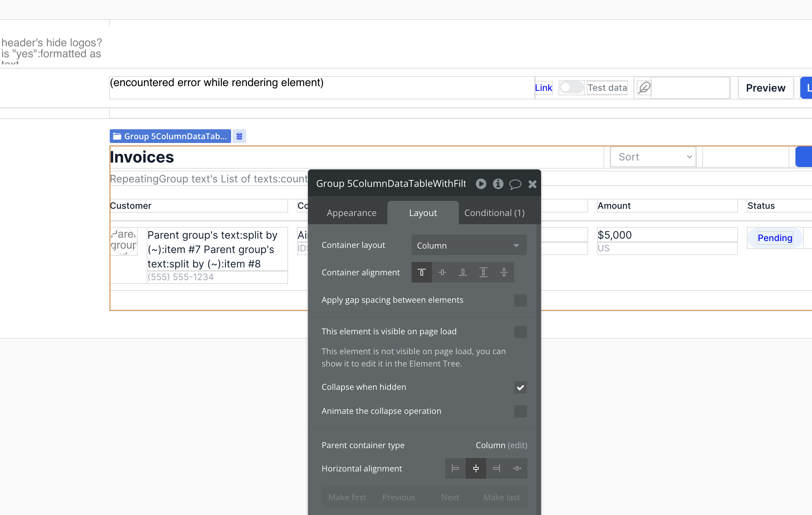This screenshot has height=515, width=812.
Task: Click the (edit) link for parent container
Action: (517, 445)
